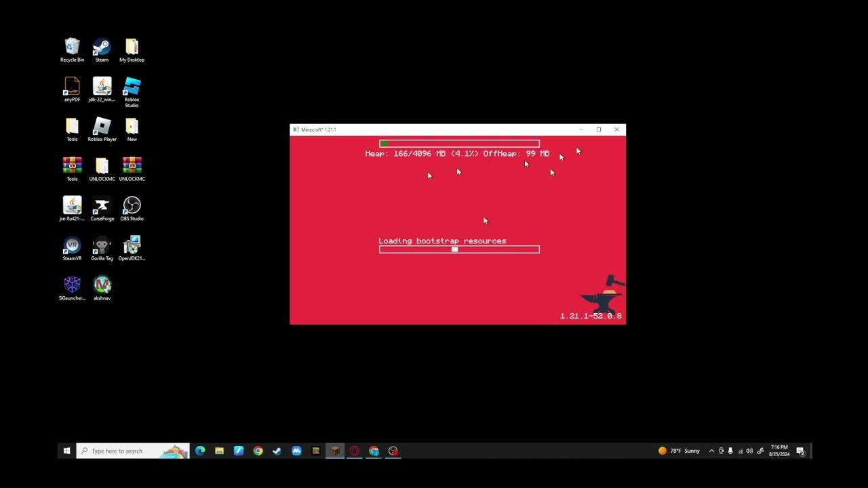Open Opera from the taskbar
This screenshot has width=868, height=488.
(354, 451)
